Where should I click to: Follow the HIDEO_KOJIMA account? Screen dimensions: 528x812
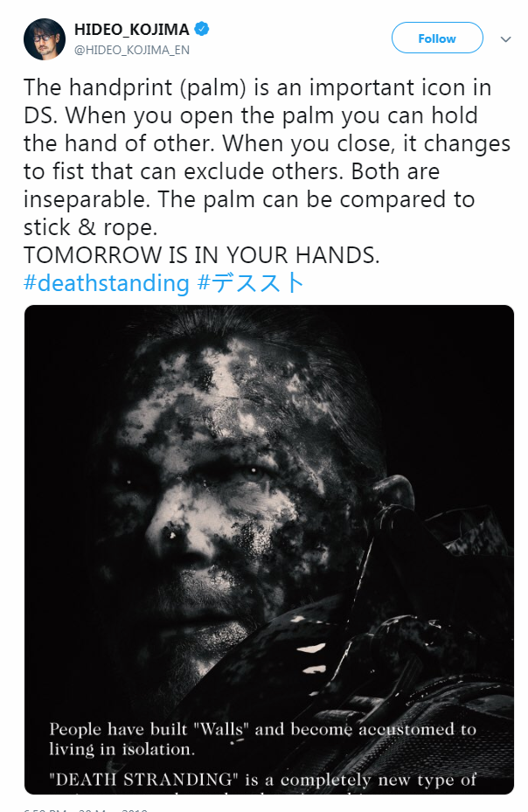tap(437, 38)
